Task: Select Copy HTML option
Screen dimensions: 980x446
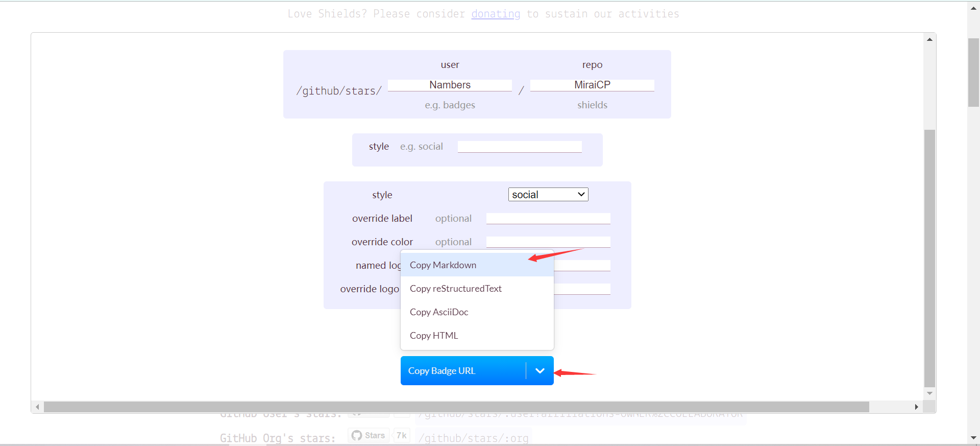Action: pos(477,336)
